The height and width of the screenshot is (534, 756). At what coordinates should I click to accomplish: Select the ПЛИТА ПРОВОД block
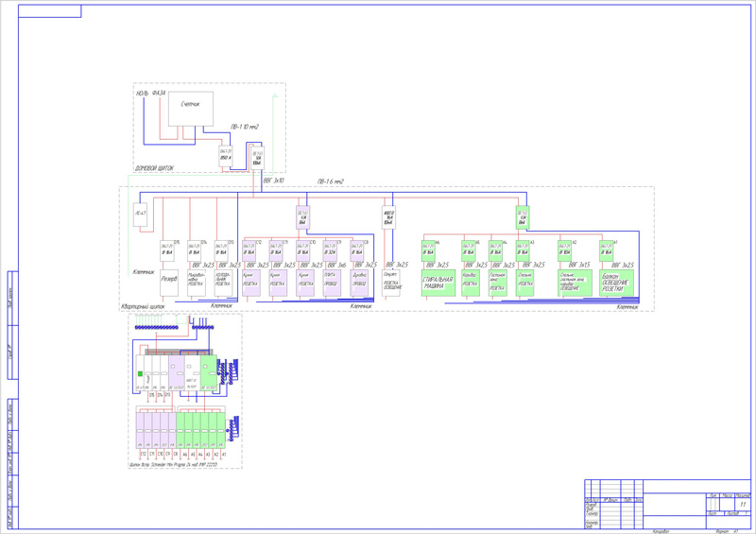332,283
